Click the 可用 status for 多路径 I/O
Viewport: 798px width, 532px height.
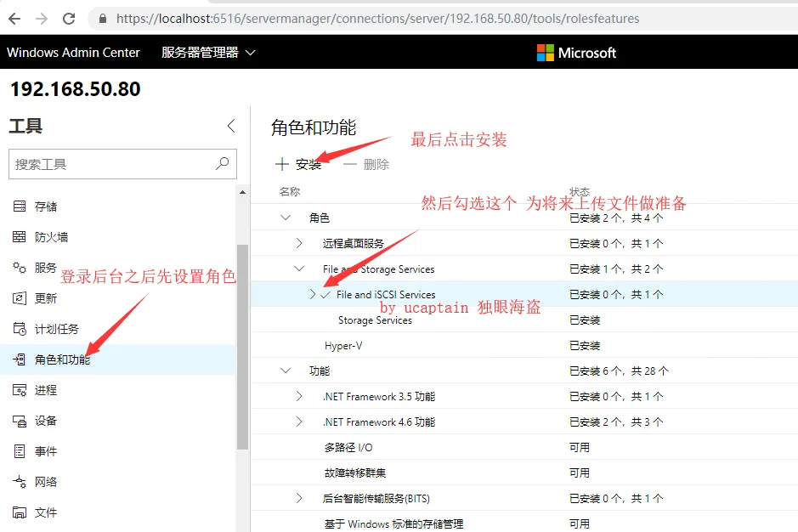tap(580, 447)
